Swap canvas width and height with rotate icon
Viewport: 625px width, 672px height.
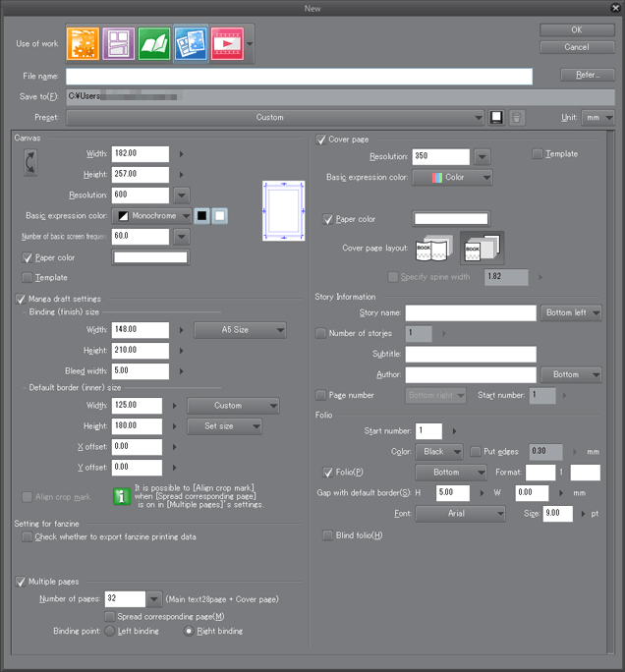pos(30,162)
